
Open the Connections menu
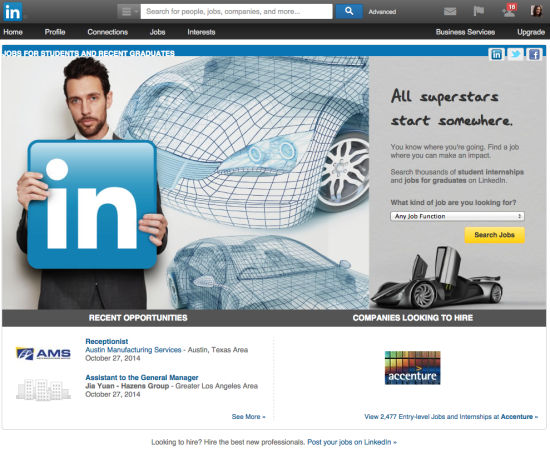coord(108,32)
